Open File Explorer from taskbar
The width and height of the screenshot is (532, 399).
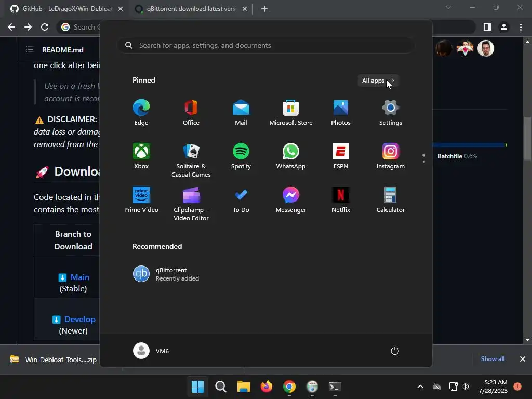[243, 387]
